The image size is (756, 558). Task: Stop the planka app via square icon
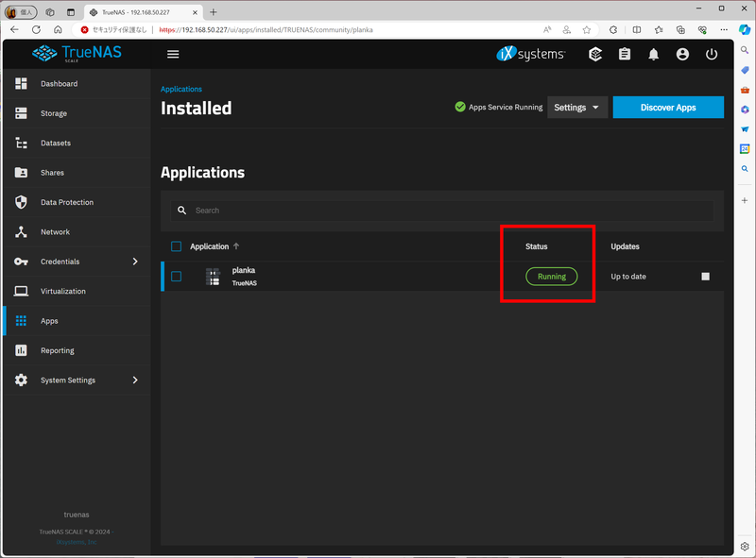point(705,277)
